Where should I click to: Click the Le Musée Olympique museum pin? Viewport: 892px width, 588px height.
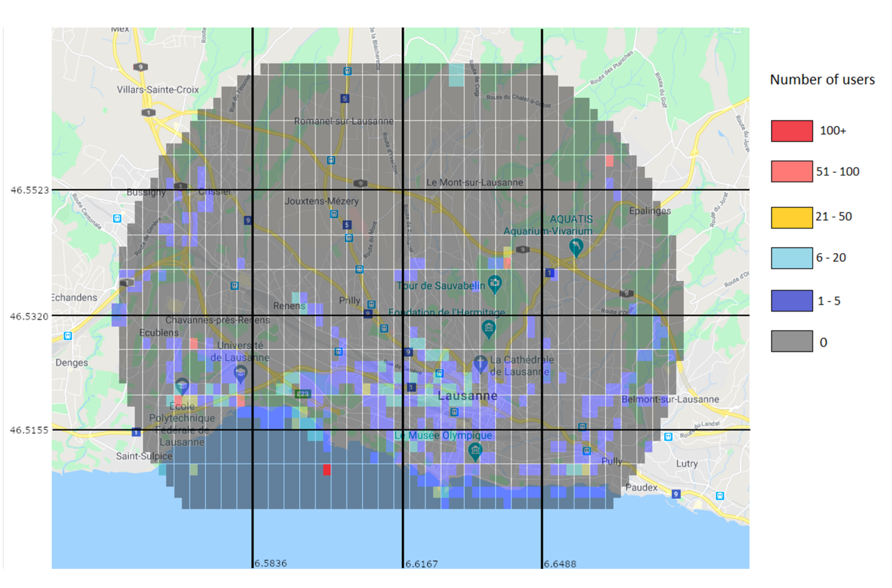pos(475,450)
